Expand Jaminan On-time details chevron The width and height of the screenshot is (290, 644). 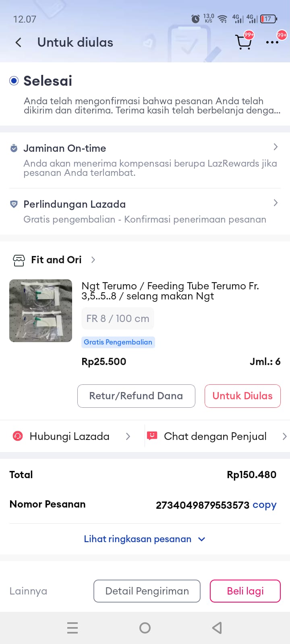tap(275, 147)
